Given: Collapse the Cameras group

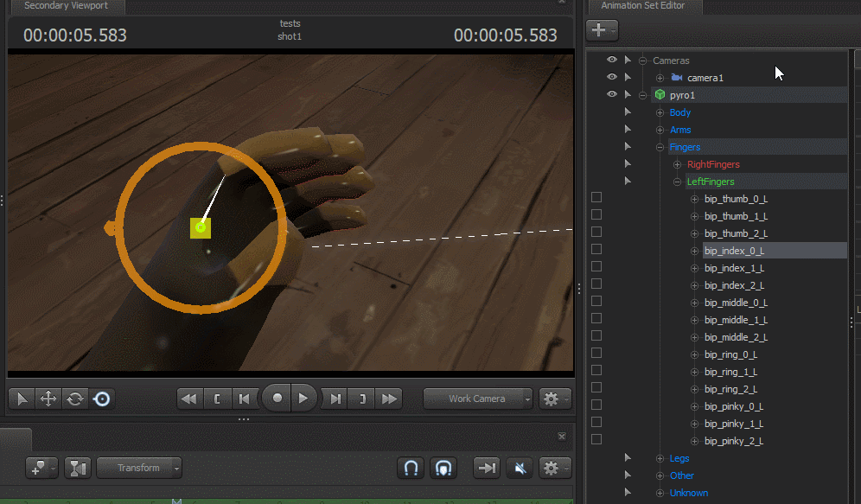Looking at the screenshot, I should point(642,61).
